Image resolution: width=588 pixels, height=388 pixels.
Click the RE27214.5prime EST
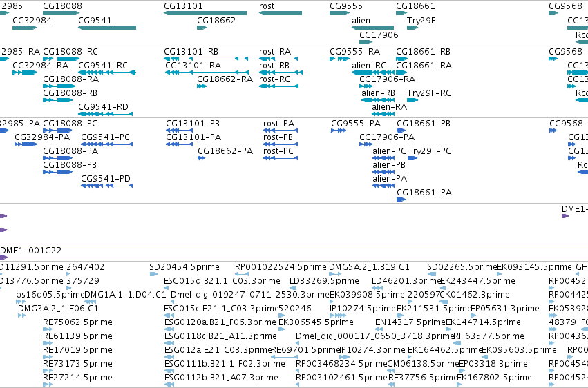48,385
